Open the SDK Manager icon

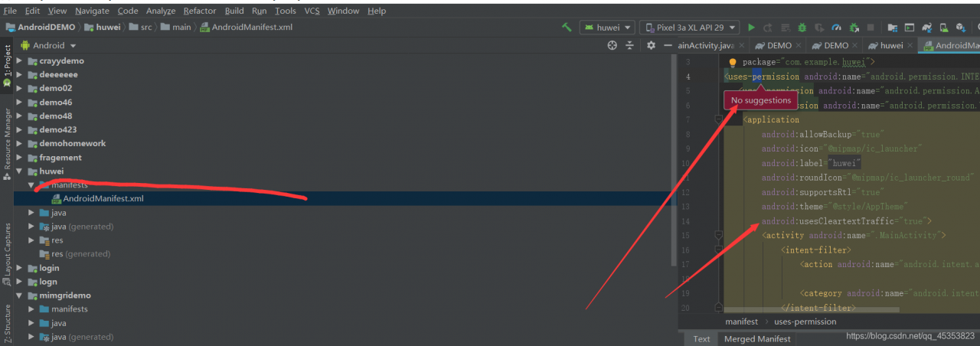pyautogui.click(x=962, y=28)
